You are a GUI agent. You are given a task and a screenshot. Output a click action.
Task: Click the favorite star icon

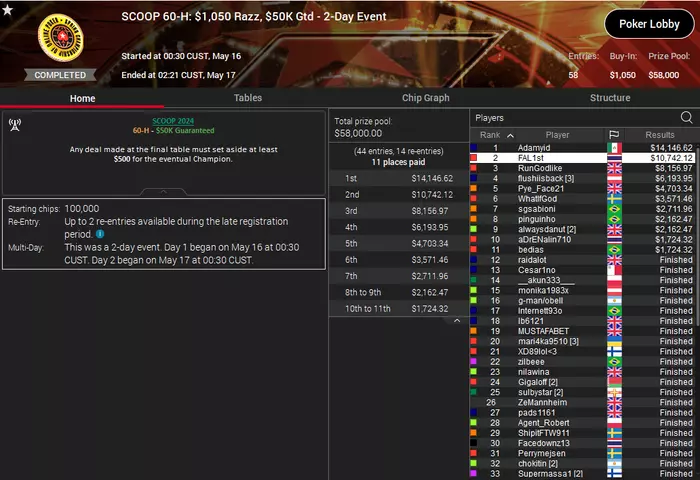pos(8,9)
